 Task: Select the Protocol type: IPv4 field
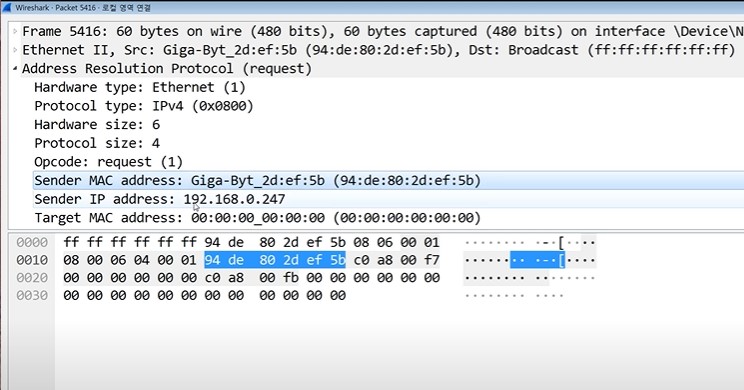tap(144, 106)
